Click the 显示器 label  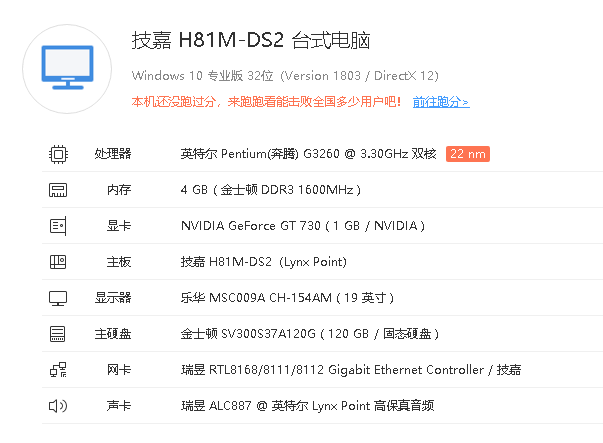pyautogui.click(x=113, y=298)
